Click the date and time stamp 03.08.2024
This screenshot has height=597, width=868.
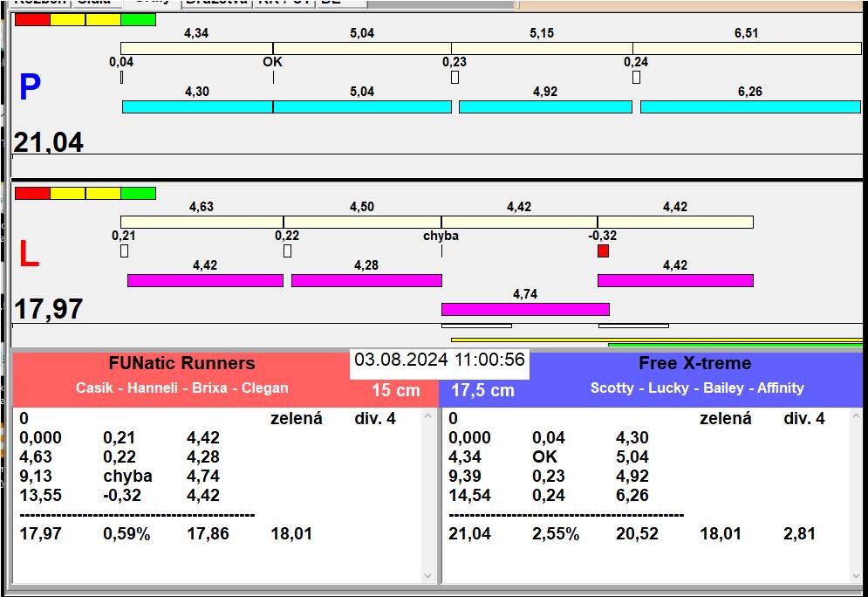pos(440,360)
